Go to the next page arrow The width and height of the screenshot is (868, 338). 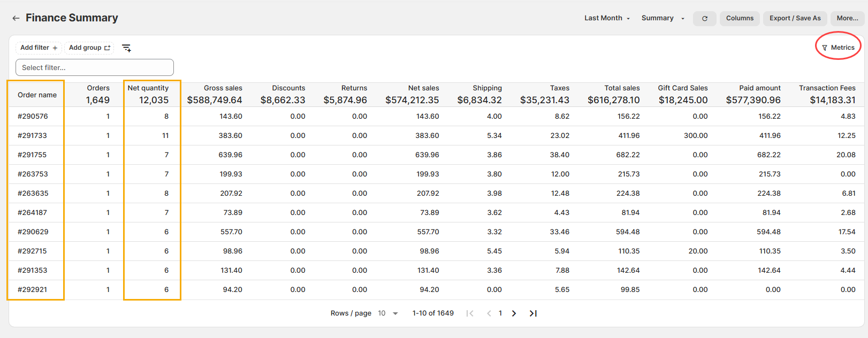[x=514, y=313]
